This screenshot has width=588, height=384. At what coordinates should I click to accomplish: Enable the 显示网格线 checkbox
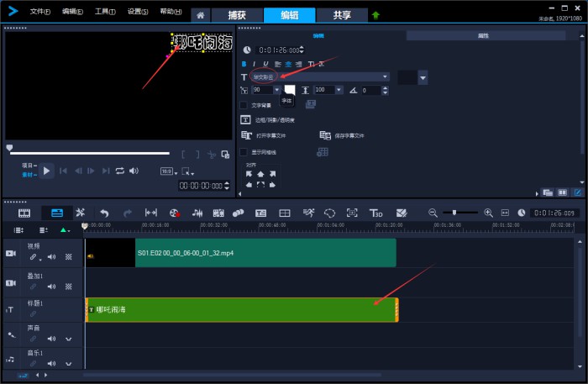click(x=244, y=152)
